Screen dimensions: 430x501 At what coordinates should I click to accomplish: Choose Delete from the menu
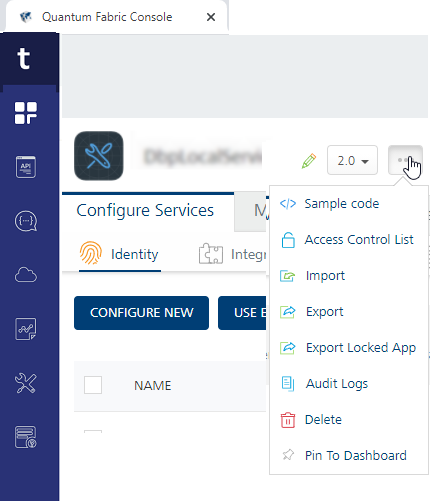(x=349, y=420)
